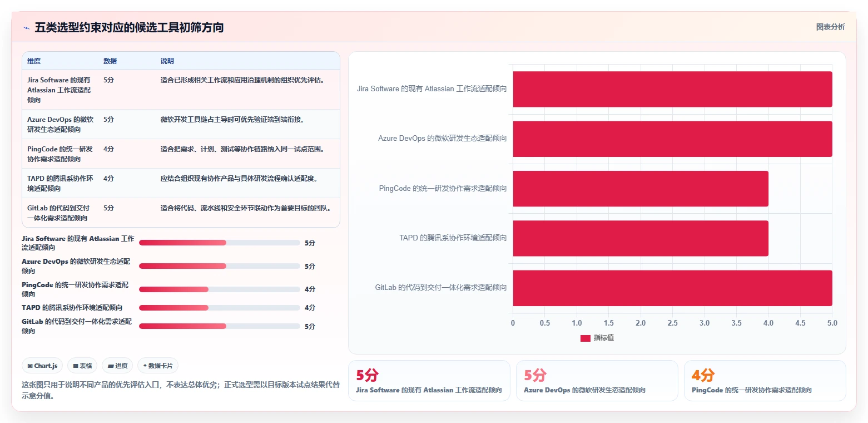Click the 5分 value beside Jira Software progress bar
This screenshot has height=423, width=868.
coord(310,243)
